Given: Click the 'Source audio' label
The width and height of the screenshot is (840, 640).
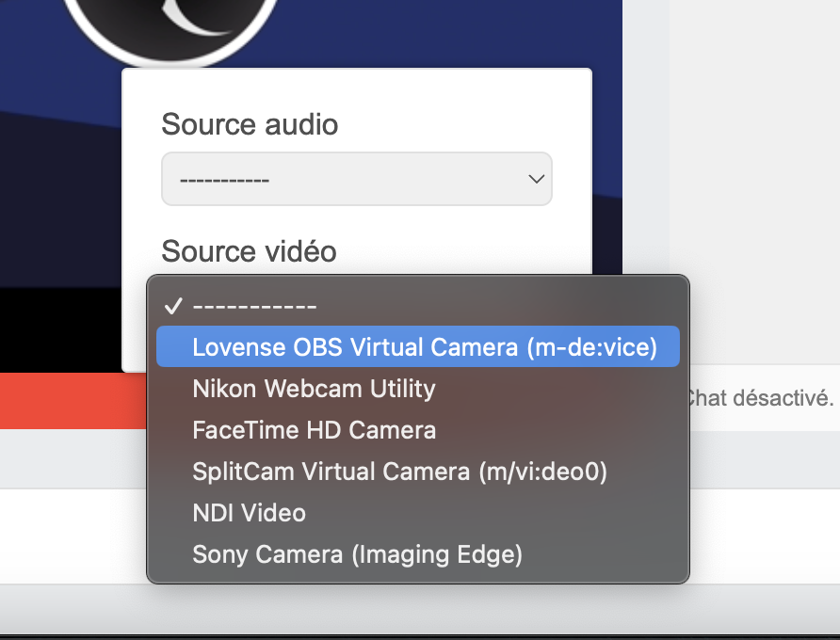Looking at the screenshot, I should click(x=250, y=124).
